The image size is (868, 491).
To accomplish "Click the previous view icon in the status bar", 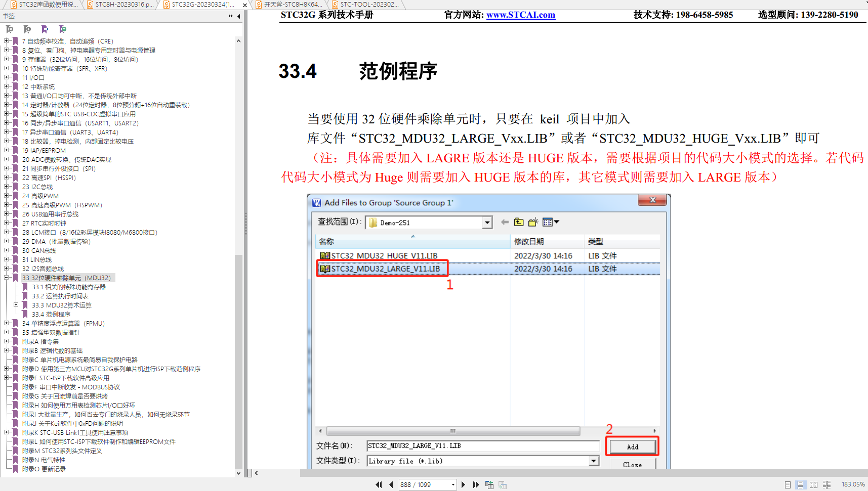I will [x=489, y=484].
